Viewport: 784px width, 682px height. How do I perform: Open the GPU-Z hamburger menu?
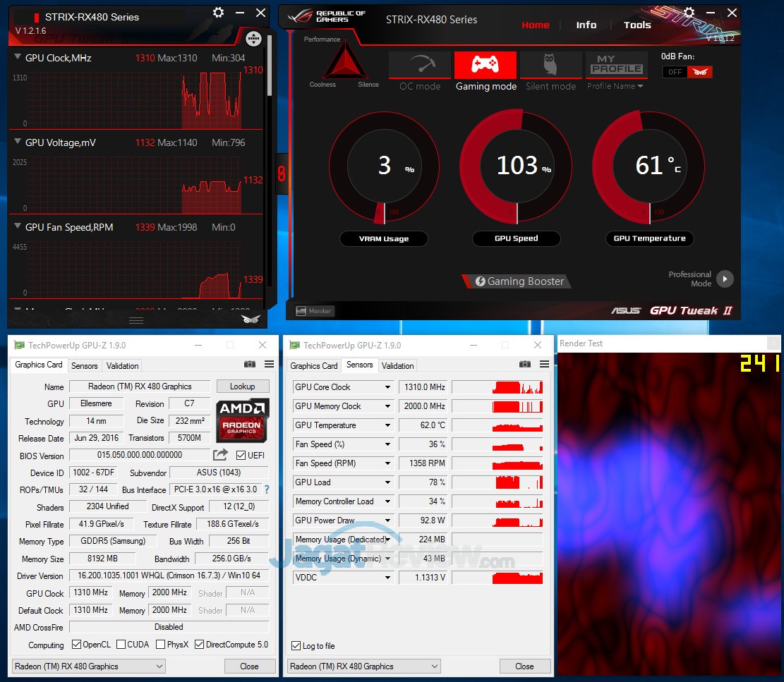[269, 364]
